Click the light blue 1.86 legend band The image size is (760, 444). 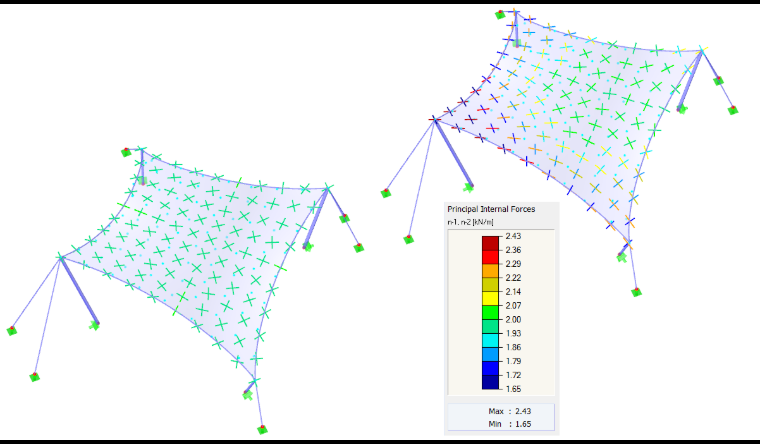click(x=490, y=354)
